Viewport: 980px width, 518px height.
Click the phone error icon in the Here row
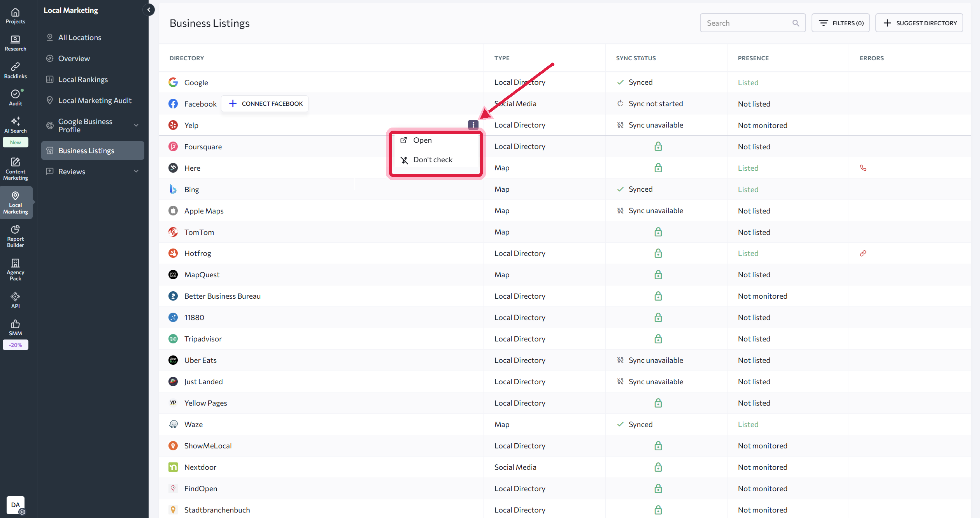click(x=863, y=168)
